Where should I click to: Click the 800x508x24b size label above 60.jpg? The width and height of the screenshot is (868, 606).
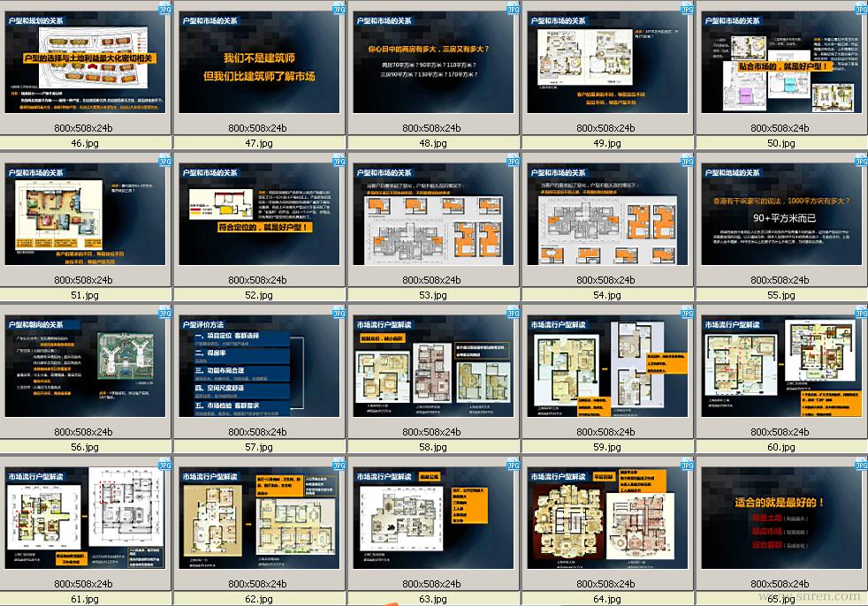[x=780, y=432]
